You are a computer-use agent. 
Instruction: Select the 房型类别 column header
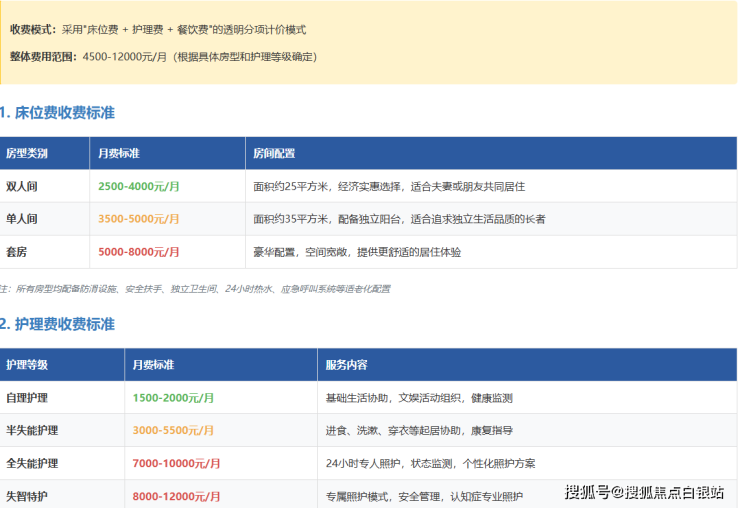click(27, 154)
